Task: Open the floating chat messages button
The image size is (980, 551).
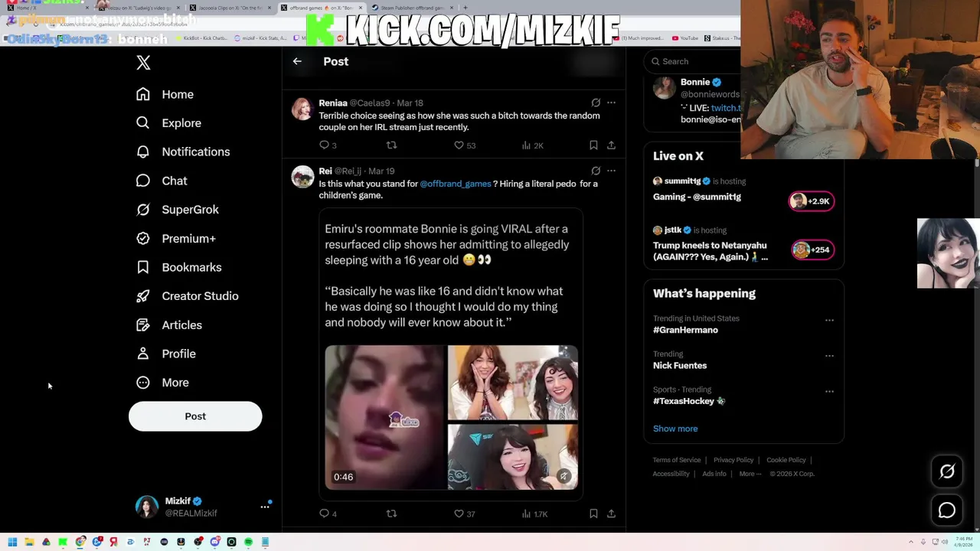Action: click(947, 510)
